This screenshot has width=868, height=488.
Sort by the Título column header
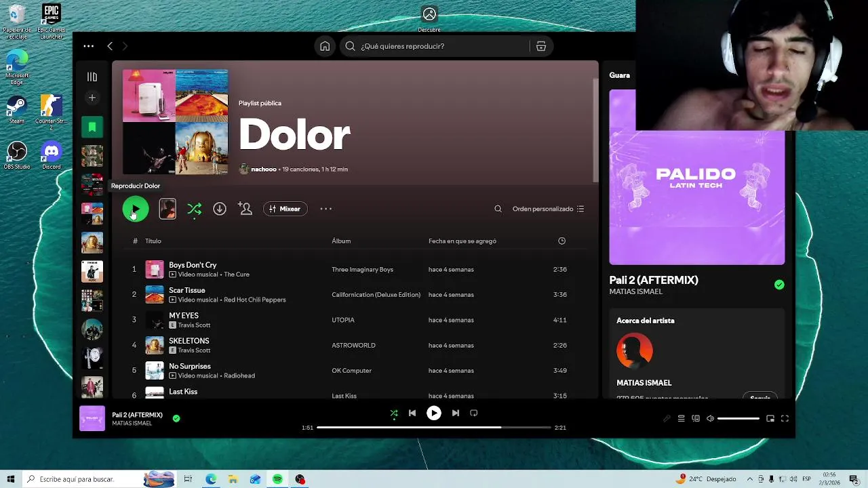click(x=153, y=241)
